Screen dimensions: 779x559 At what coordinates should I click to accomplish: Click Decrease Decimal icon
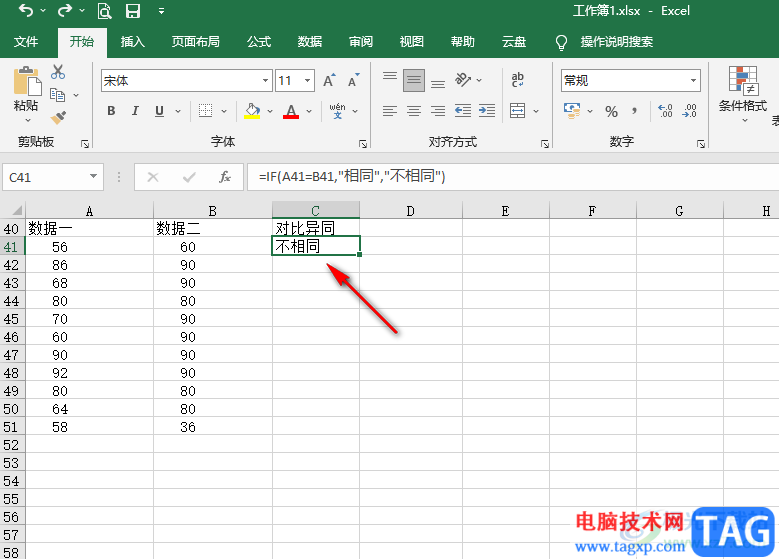[690, 111]
